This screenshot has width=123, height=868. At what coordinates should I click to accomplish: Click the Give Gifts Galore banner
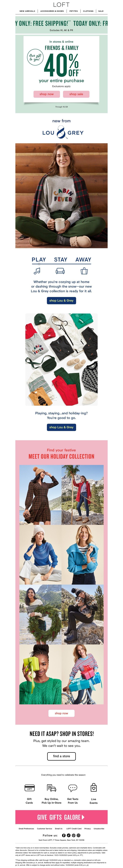click(61, 817)
